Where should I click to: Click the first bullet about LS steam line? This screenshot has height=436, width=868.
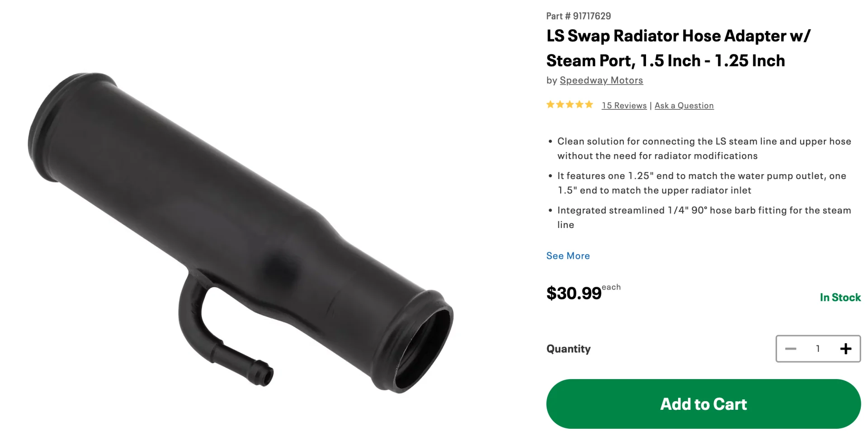pyautogui.click(x=704, y=148)
